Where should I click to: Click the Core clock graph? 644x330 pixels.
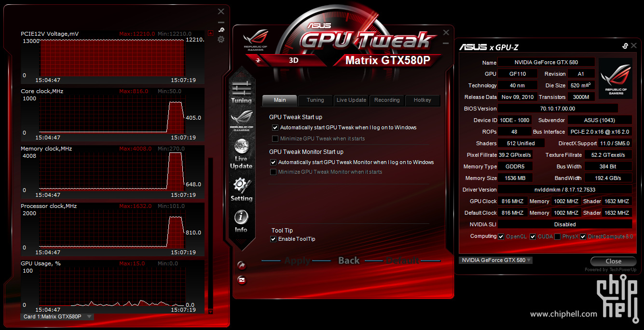pyautogui.click(x=112, y=115)
